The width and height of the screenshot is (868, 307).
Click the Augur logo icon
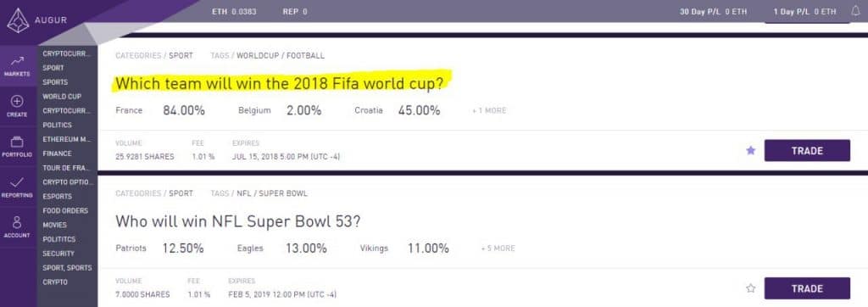18,20
